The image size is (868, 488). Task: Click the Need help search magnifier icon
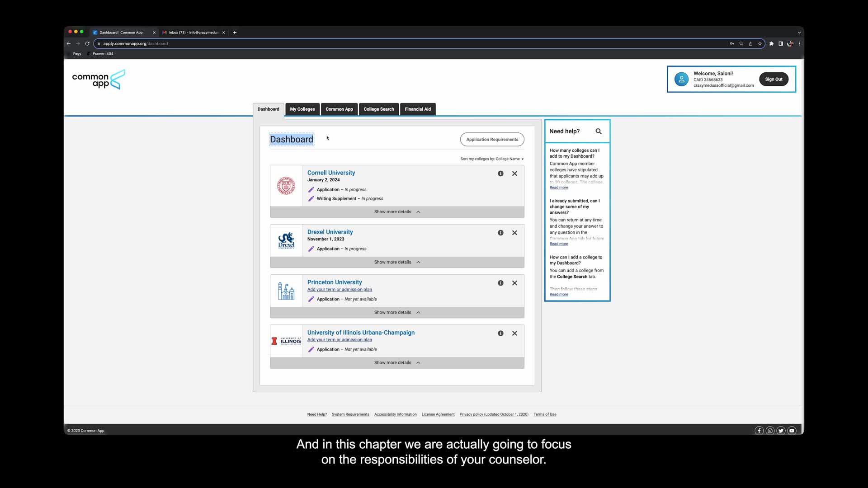click(599, 131)
